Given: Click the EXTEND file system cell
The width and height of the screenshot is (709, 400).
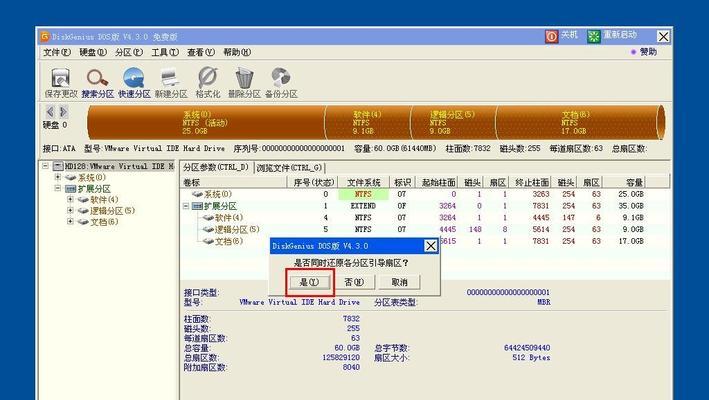Looking at the screenshot, I should tap(363, 206).
